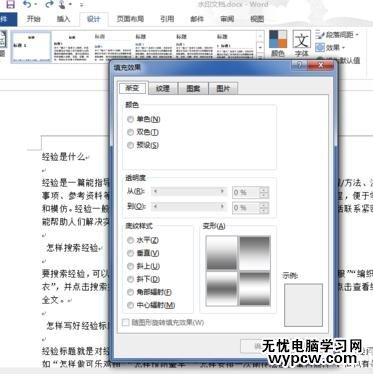Switch to the 邮件 ribbon tab
This screenshot has width=373, height=374.
(x=197, y=19)
